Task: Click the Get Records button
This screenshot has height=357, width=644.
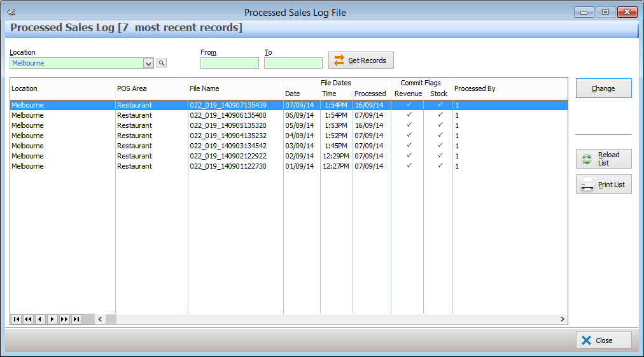Action: tap(361, 60)
